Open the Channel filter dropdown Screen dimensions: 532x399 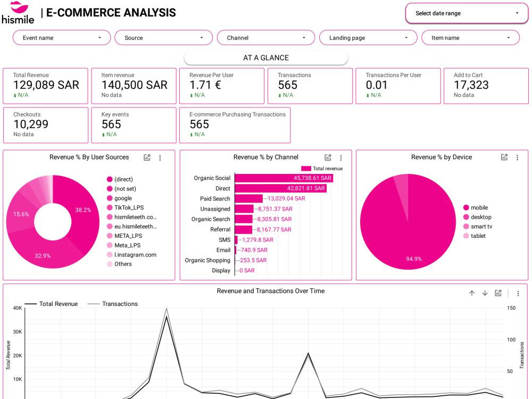coord(266,38)
